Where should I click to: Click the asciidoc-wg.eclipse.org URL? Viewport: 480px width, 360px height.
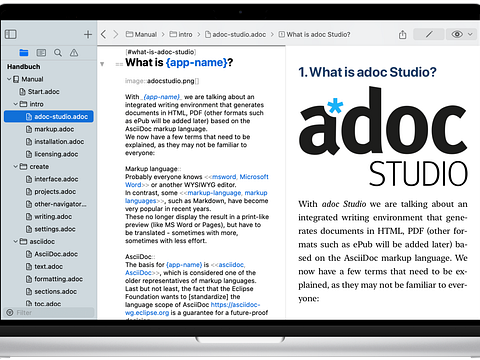pyautogui.click(x=192, y=309)
